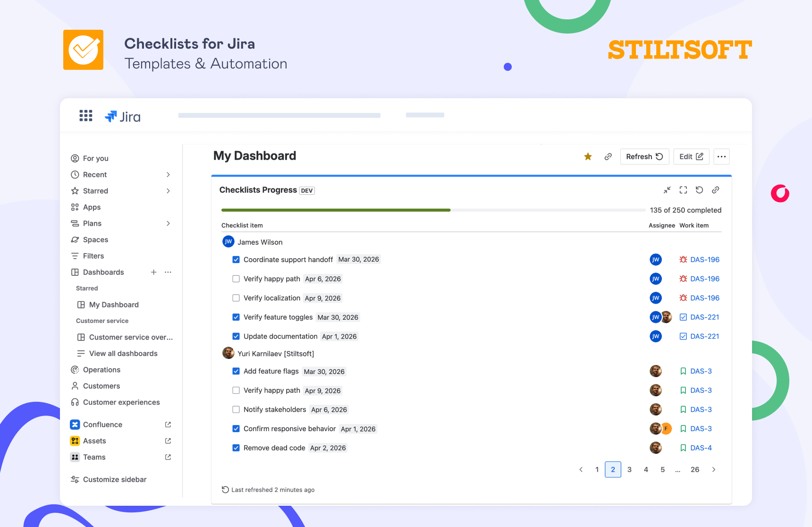This screenshot has width=812, height=527.
Task: Uncheck the Coordinate support handoff item
Action: tap(236, 259)
